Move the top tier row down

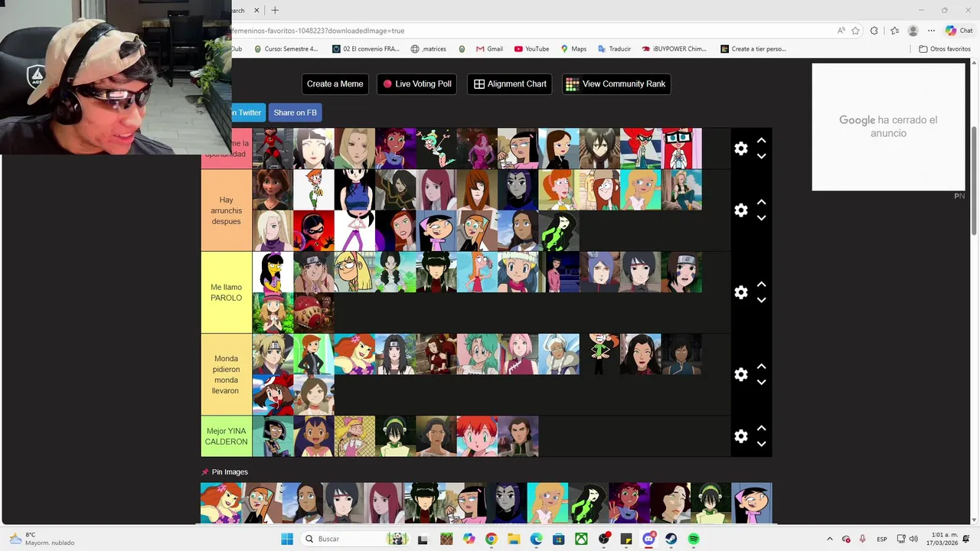click(x=761, y=156)
